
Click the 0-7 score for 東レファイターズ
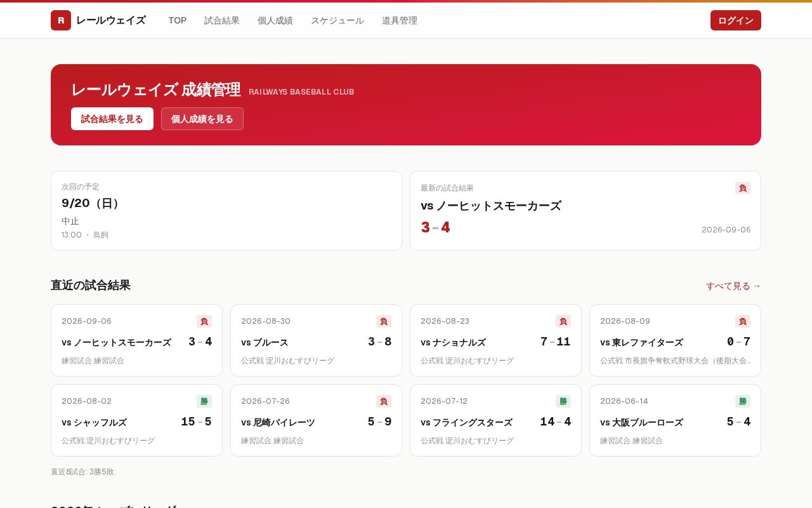(738, 342)
